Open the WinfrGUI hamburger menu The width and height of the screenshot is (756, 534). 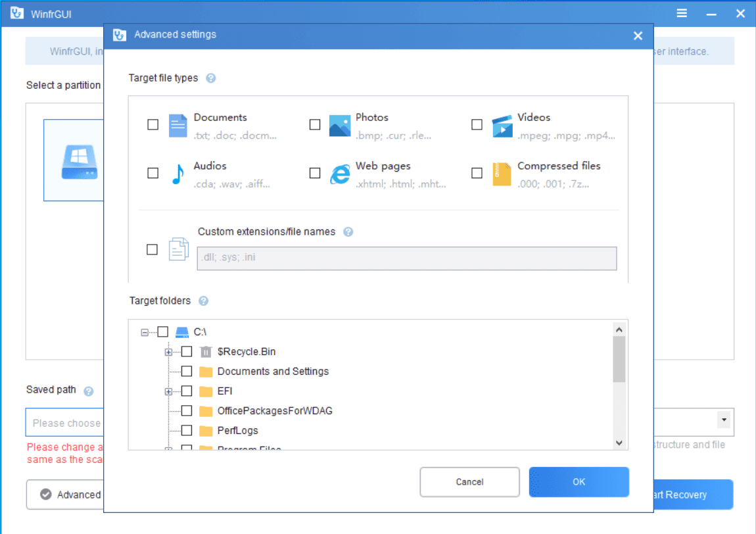click(x=682, y=13)
